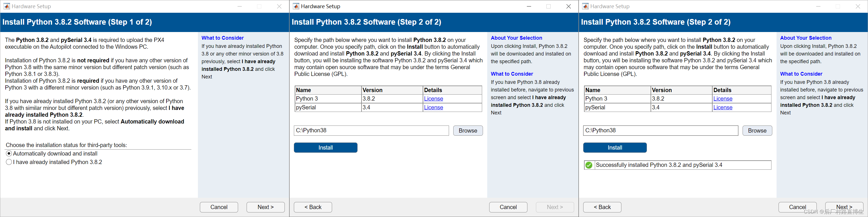Open pySerial License link, window without success message

point(433,107)
